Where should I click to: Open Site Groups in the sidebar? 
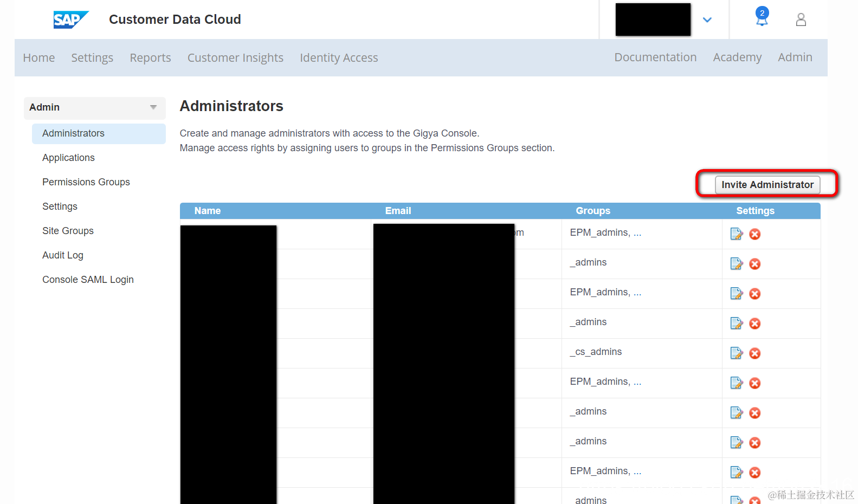click(68, 231)
